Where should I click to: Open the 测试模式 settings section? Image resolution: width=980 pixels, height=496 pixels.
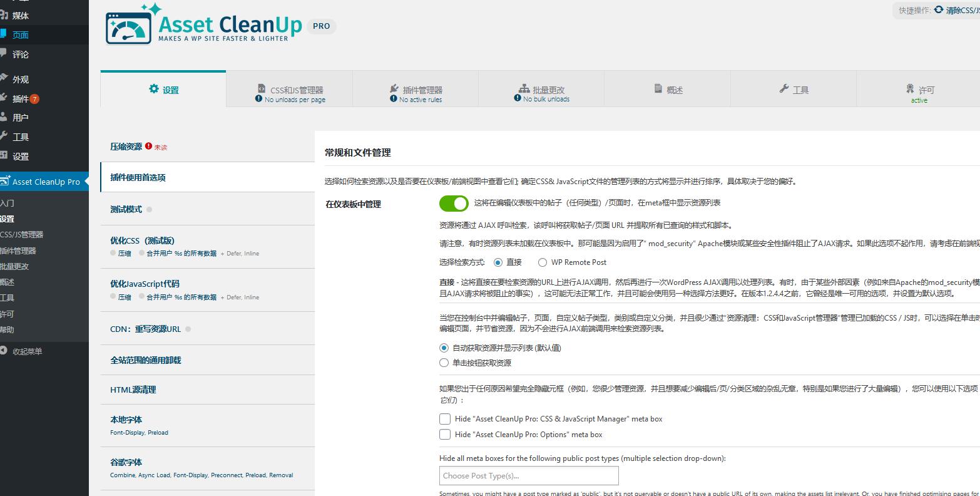pos(126,209)
